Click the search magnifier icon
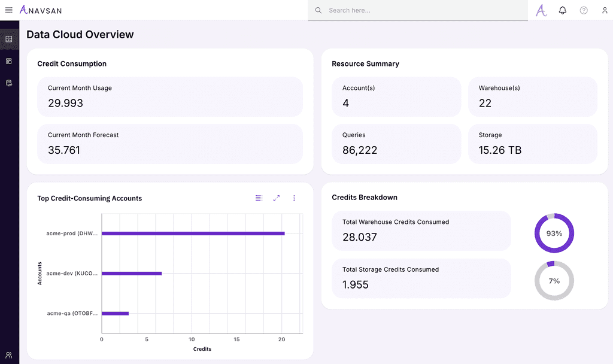 [x=318, y=10]
